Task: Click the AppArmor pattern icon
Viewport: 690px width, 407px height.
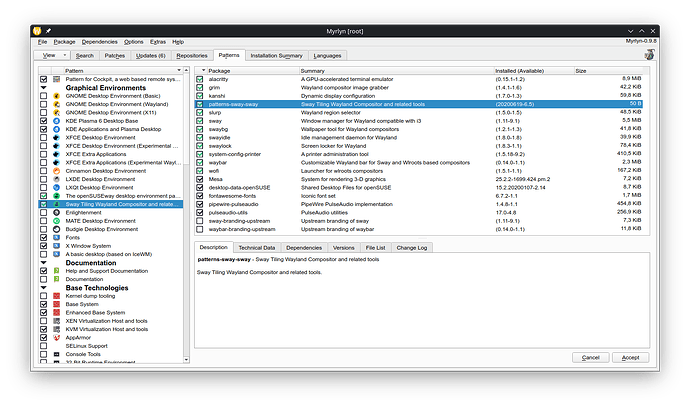Action: [56, 337]
